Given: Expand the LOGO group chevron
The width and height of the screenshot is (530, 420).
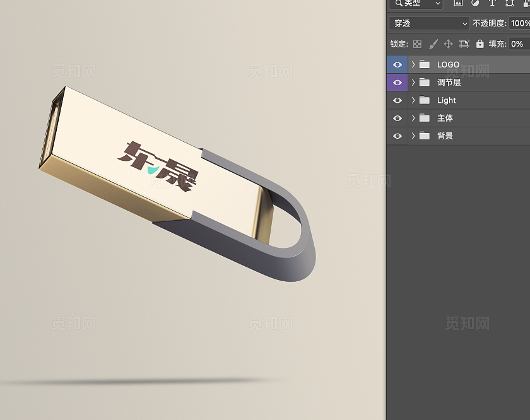Looking at the screenshot, I should pos(413,64).
